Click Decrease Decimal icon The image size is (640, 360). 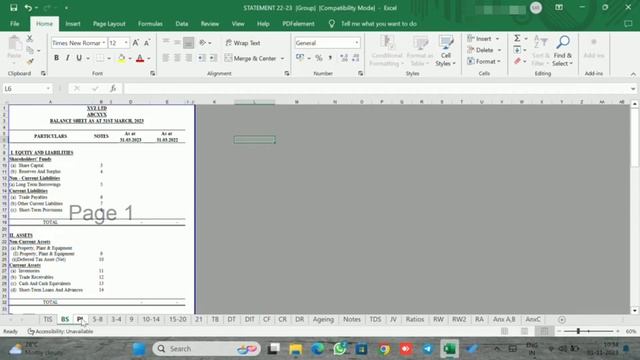[x=356, y=58]
